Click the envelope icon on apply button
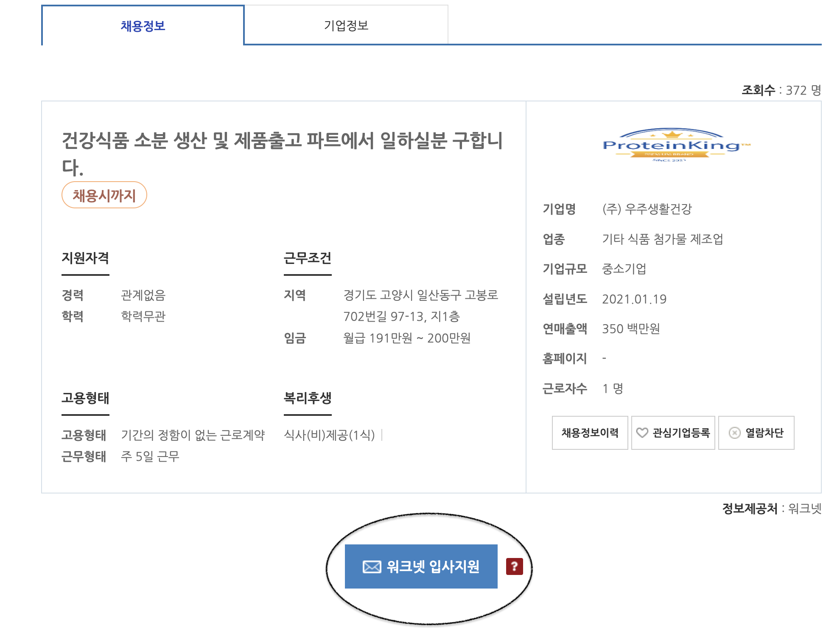This screenshot has width=840, height=628. point(372,567)
